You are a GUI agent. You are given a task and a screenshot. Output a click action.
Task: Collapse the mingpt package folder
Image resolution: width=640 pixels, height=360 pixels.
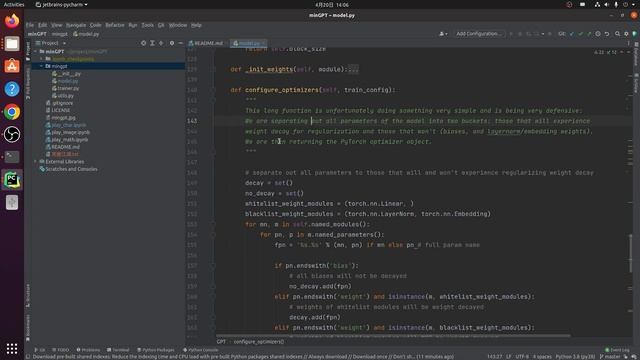(41, 66)
